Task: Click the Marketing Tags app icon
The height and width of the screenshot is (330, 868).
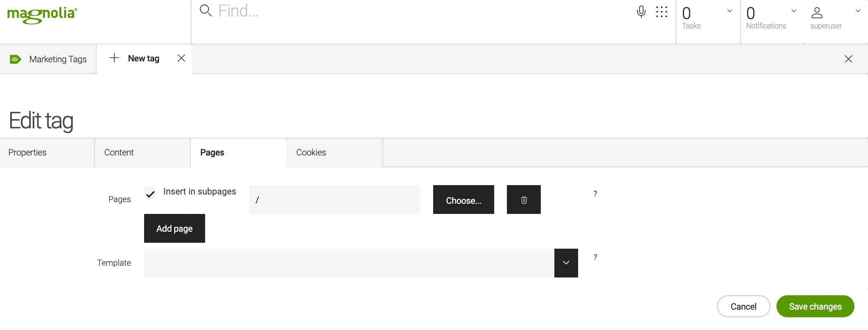Action: [16, 59]
